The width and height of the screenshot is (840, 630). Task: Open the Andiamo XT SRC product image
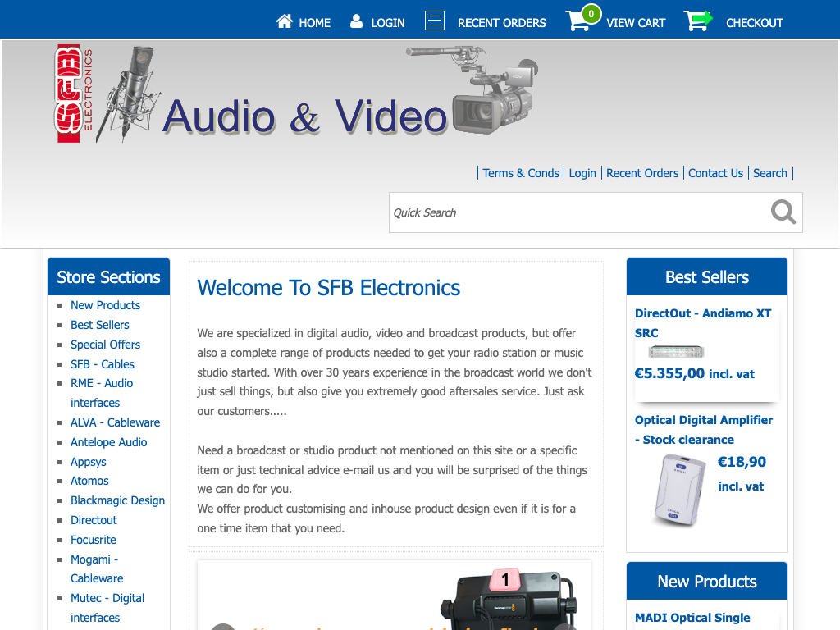[676, 352]
